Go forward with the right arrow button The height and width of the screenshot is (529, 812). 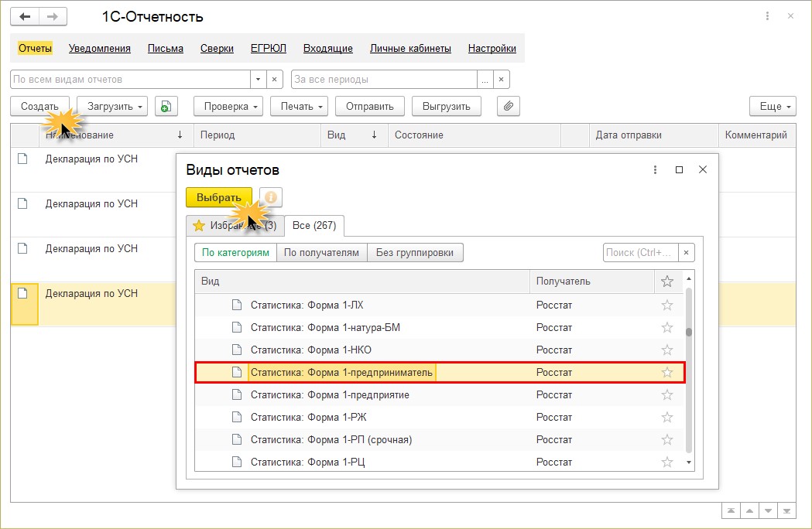pos(53,16)
